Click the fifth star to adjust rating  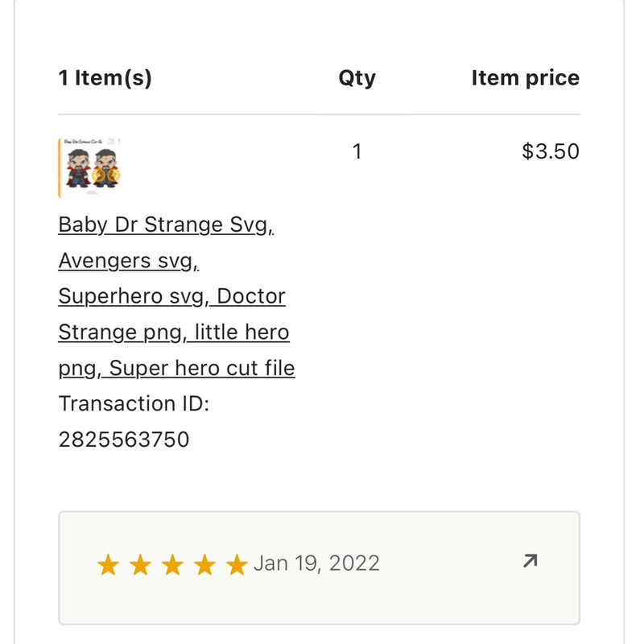pyautogui.click(x=236, y=564)
